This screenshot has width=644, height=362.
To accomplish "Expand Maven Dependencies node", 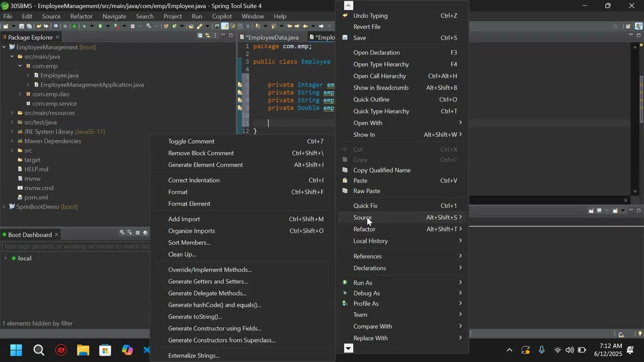I will (x=12, y=141).
